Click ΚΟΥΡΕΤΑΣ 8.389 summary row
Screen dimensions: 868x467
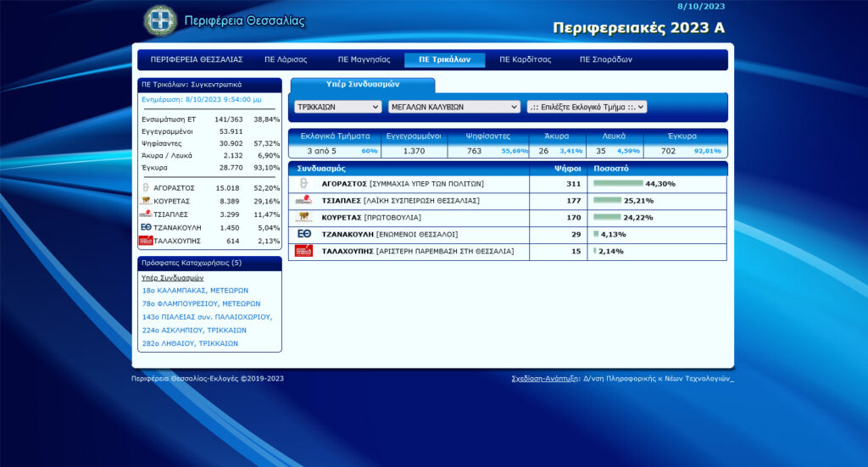210,202
